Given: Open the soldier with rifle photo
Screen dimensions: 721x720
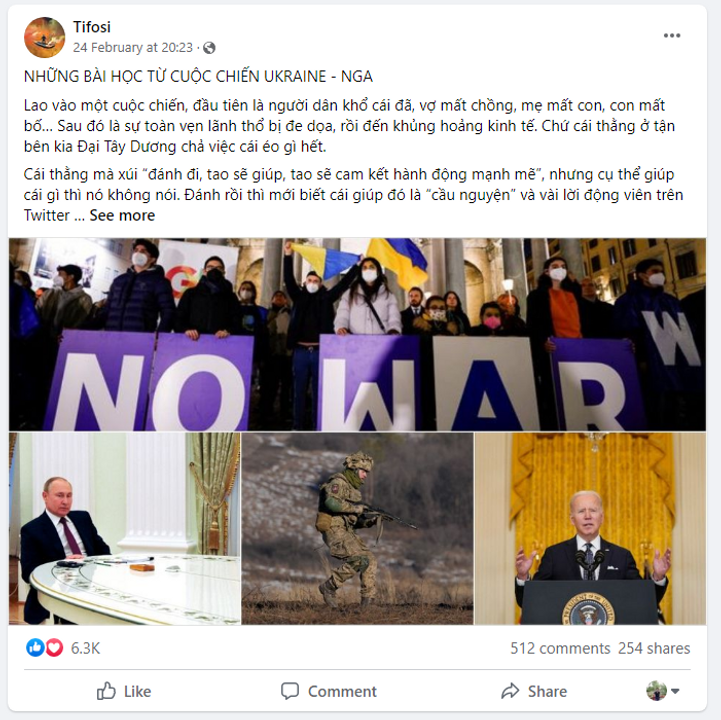Looking at the screenshot, I should click(x=357, y=528).
